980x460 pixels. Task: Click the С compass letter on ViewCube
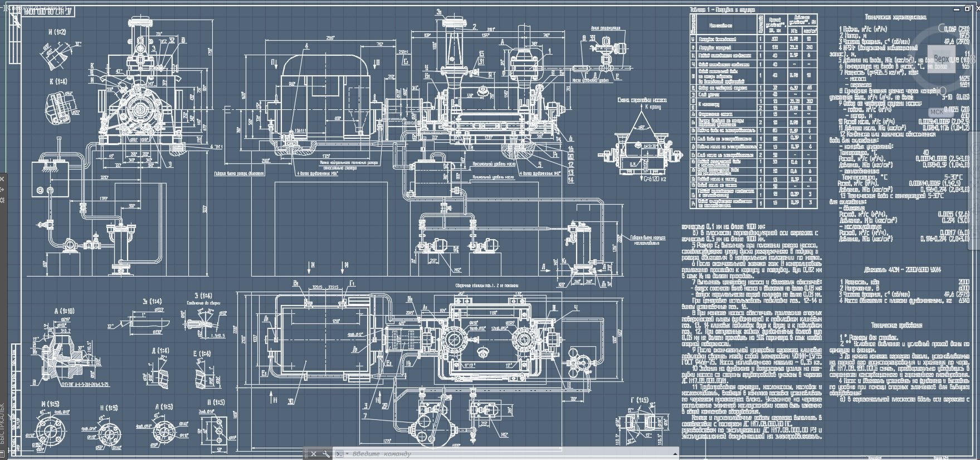942,28
